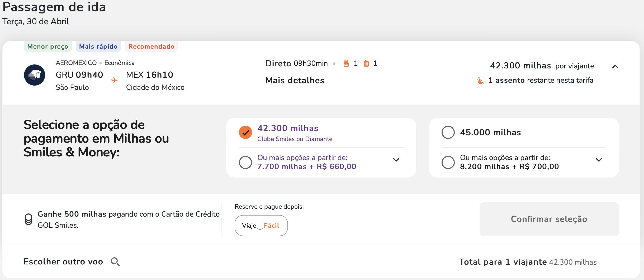
Task: Click the suitcase checked baggage icon
Action: tap(366, 63)
